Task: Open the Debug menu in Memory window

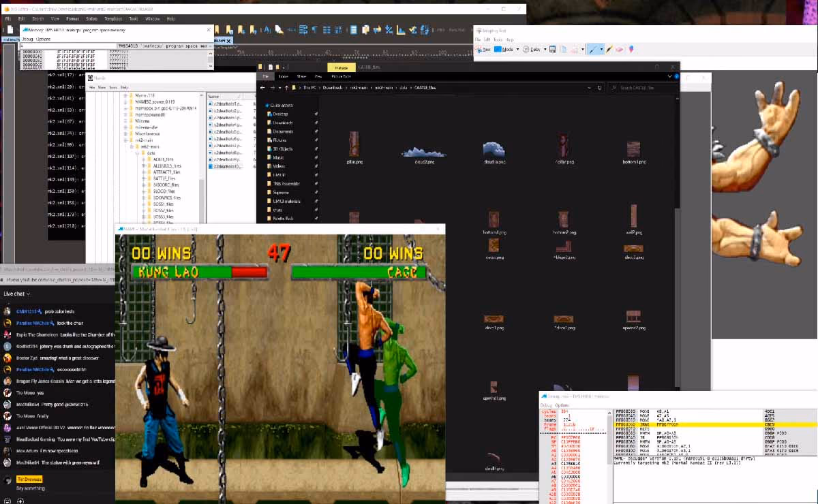Action: 28,39
